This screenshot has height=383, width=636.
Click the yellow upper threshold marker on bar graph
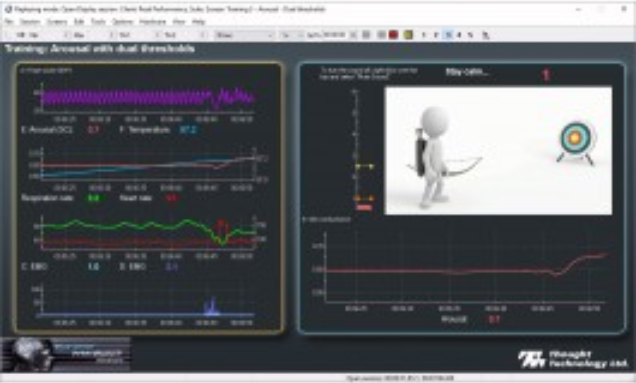364,166
